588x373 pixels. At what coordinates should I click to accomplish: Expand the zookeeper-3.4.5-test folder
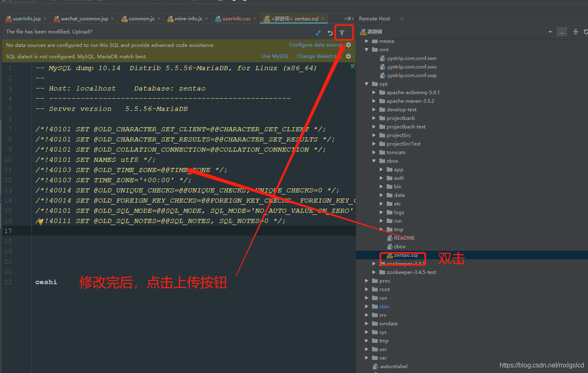(374, 272)
